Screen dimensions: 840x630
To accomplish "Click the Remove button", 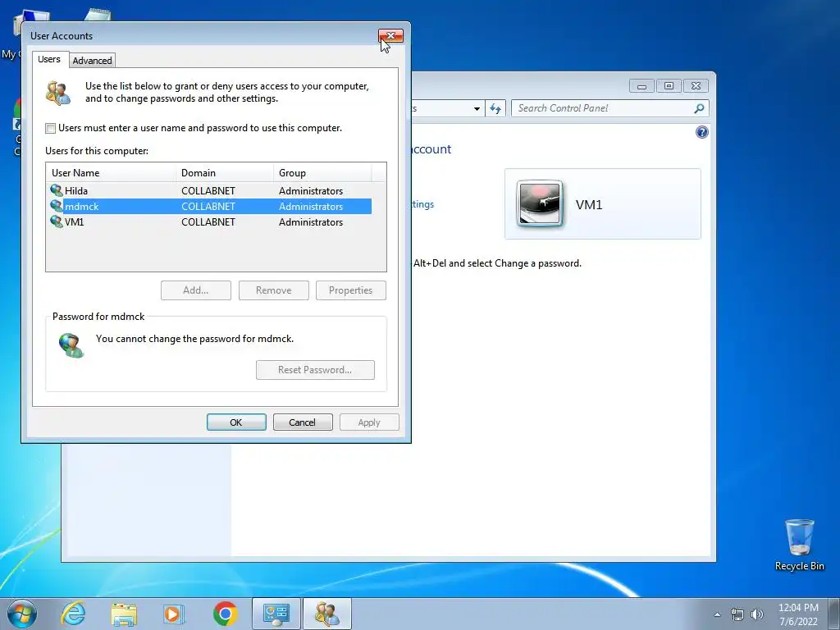I will coord(274,290).
